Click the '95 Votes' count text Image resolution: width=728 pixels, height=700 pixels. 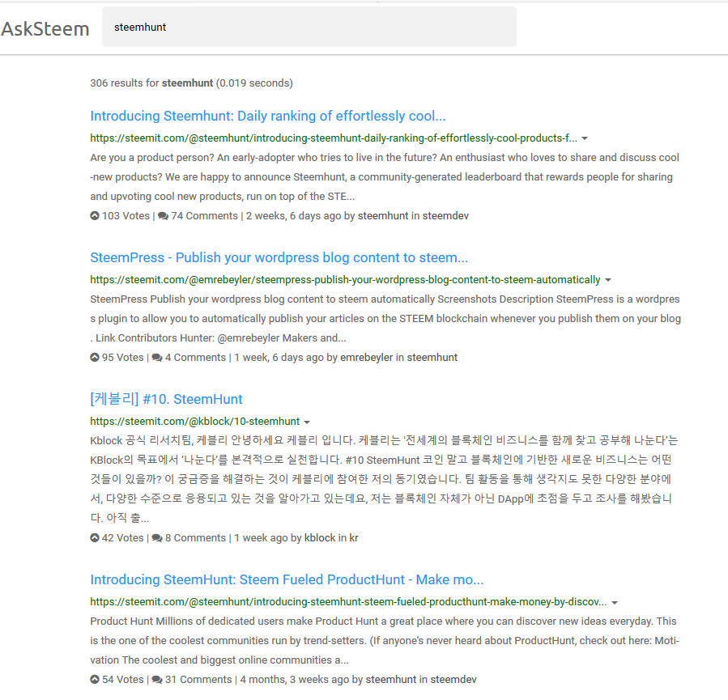tap(122, 357)
